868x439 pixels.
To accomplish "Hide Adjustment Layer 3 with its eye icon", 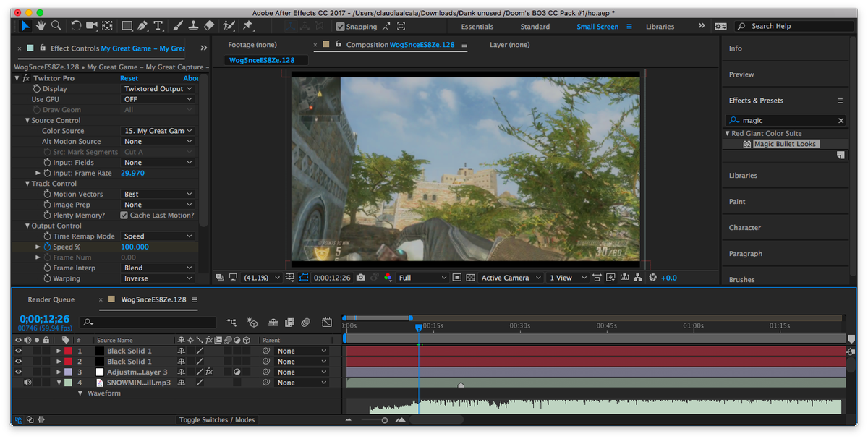I will click(18, 372).
